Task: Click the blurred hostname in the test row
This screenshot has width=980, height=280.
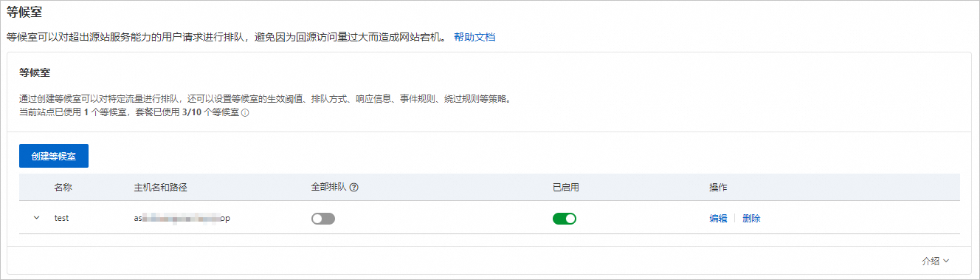Action: click(182, 219)
